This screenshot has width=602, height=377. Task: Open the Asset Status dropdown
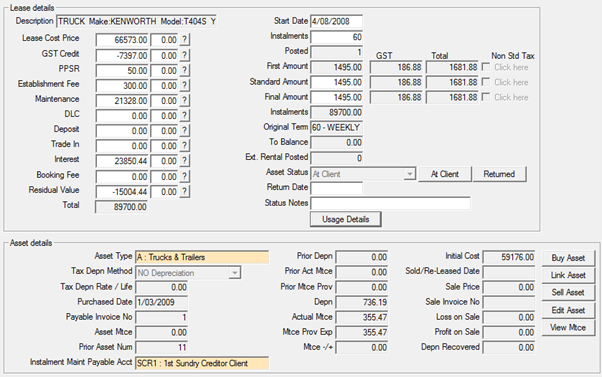click(x=410, y=174)
